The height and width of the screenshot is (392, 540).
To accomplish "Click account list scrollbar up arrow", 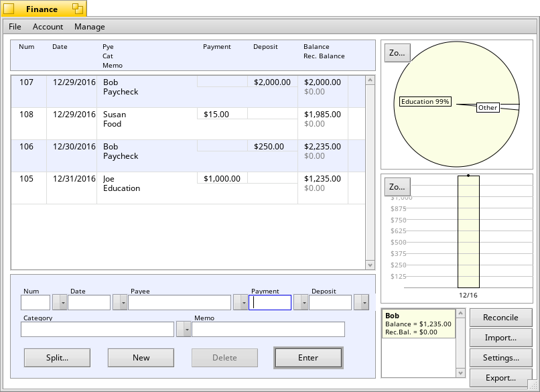I will (x=460, y=313).
